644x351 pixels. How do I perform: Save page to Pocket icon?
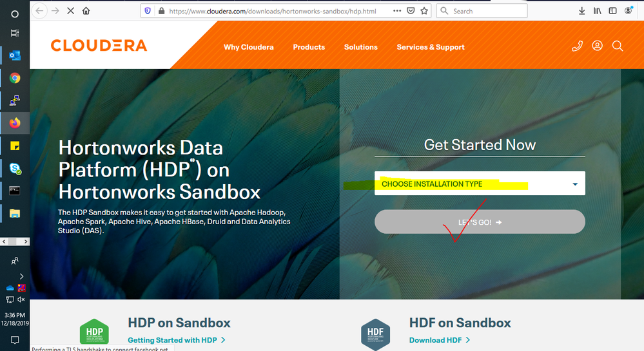pos(410,11)
